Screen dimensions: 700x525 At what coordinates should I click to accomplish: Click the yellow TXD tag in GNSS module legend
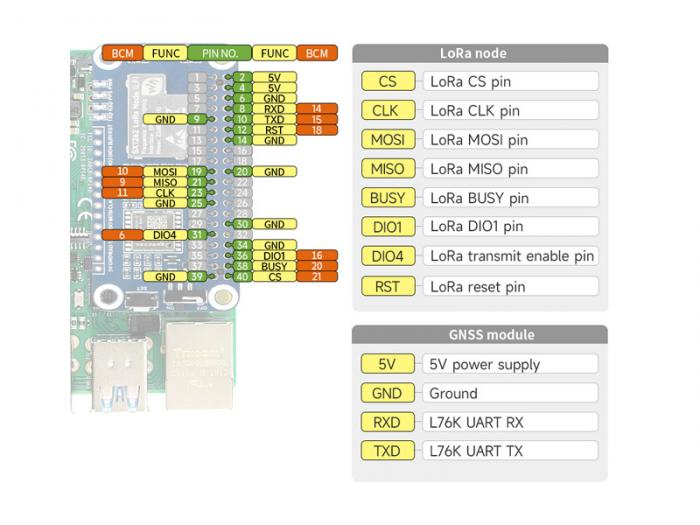click(388, 450)
